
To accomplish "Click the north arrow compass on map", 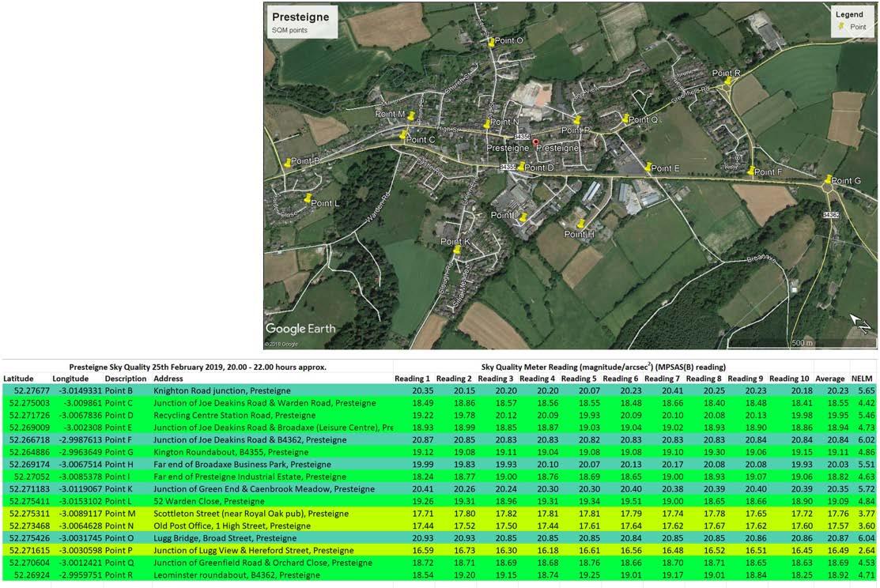I will [861, 324].
